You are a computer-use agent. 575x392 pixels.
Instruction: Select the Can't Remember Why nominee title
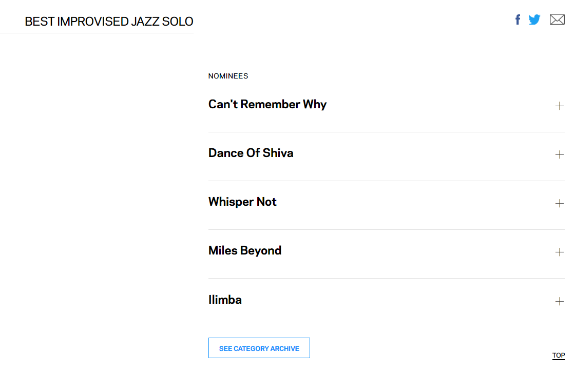pyautogui.click(x=267, y=105)
